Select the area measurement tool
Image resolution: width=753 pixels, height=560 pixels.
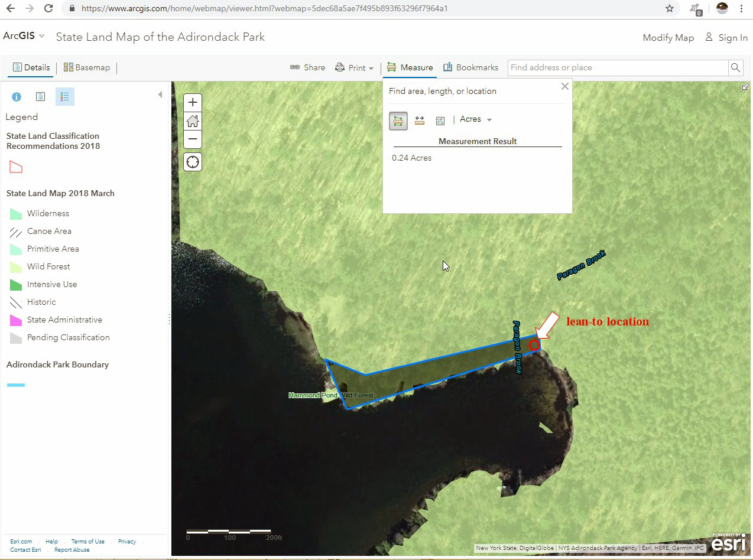(x=398, y=121)
